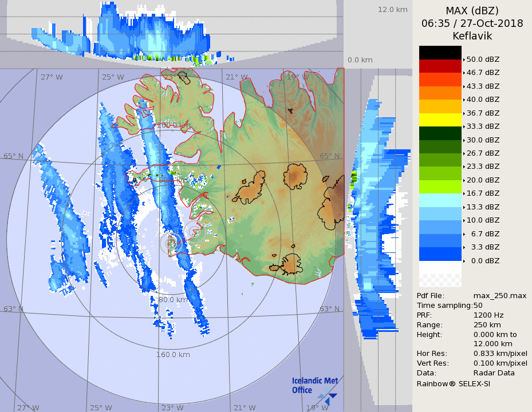Click the MAX (dBZ) title text
The height and width of the screenshot is (412, 532).
pyautogui.click(x=472, y=11)
